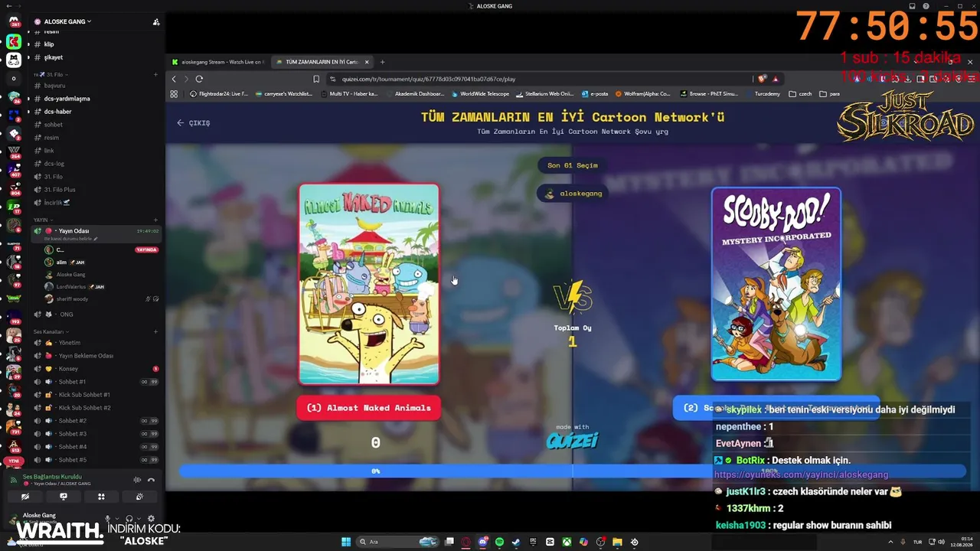Open the para bookmarks folder
Viewport: 980px width, 551px height.
coord(830,94)
